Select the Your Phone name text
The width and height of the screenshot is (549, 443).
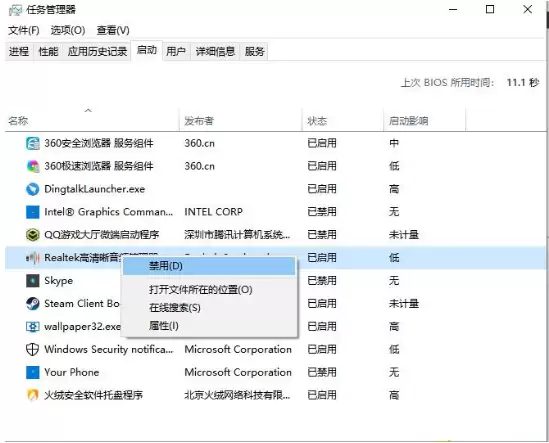point(72,372)
